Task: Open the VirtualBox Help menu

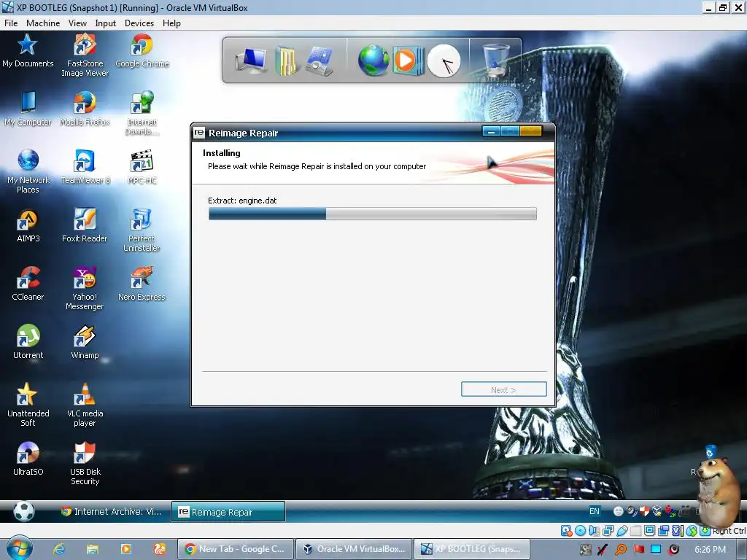Action: 171,23
